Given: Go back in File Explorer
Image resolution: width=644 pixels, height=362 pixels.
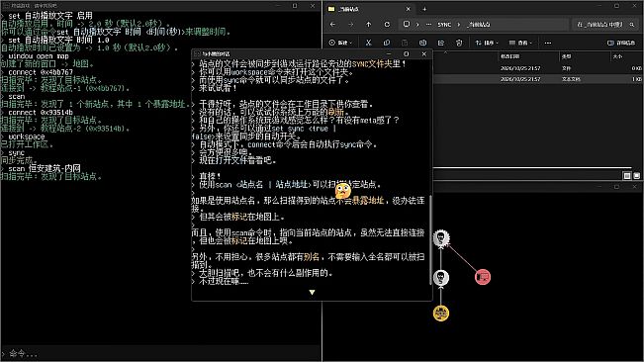Looking at the screenshot, I should pyautogui.click(x=332, y=24).
